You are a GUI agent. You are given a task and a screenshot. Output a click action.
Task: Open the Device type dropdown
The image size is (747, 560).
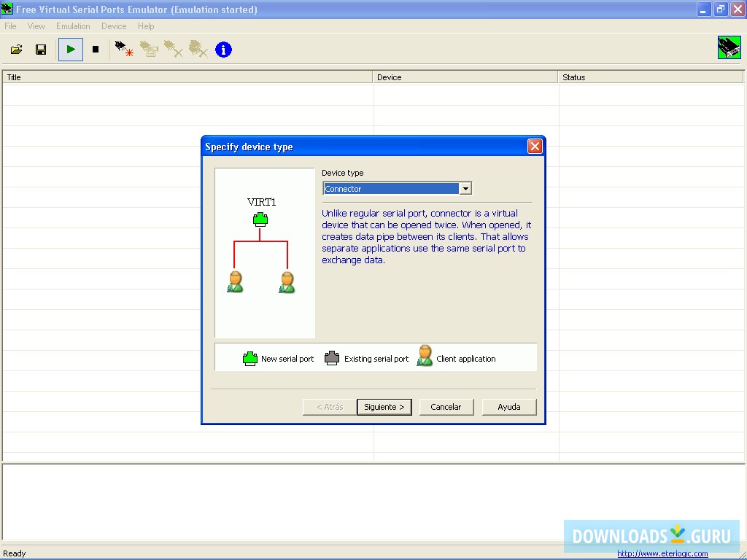[x=465, y=188]
